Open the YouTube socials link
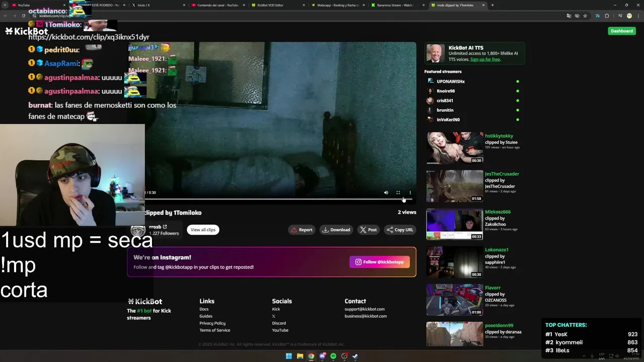Viewport: 644px width, 362px height. click(280, 330)
